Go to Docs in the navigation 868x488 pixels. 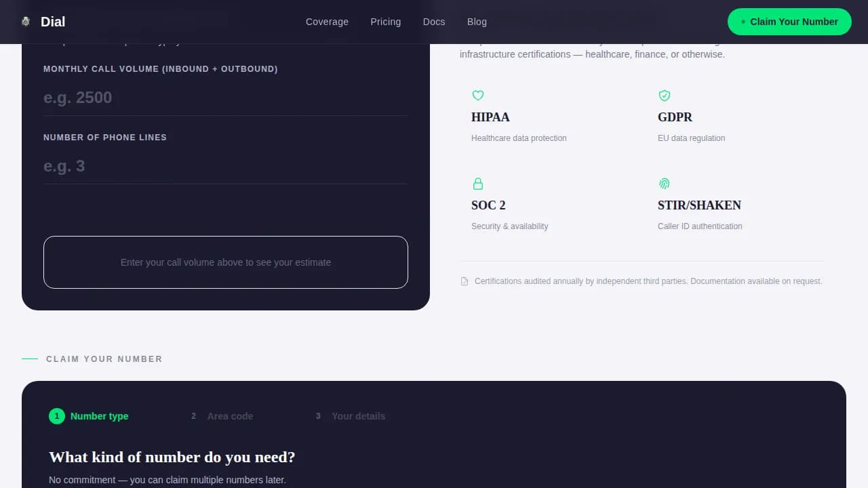pos(434,22)
